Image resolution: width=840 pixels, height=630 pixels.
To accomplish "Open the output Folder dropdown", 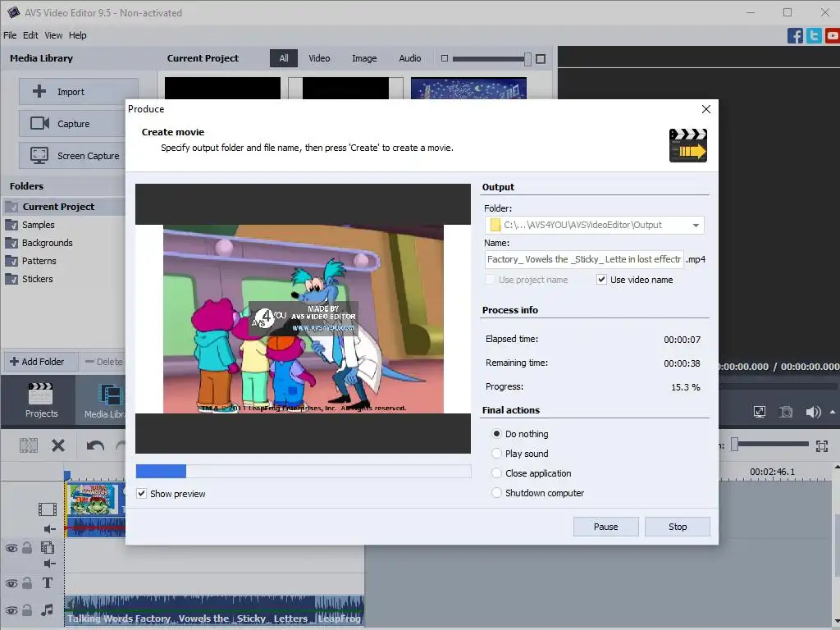I will coord(696,226).
